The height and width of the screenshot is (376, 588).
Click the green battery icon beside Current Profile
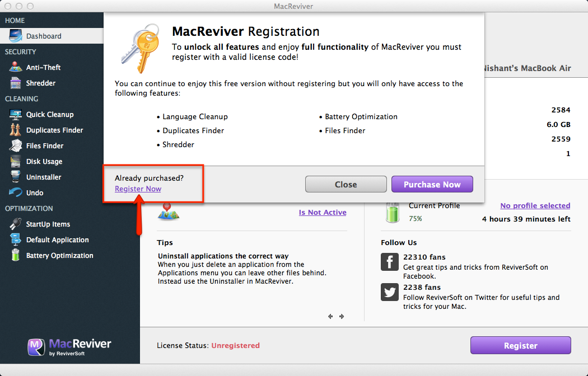click(x=392, y=213)
